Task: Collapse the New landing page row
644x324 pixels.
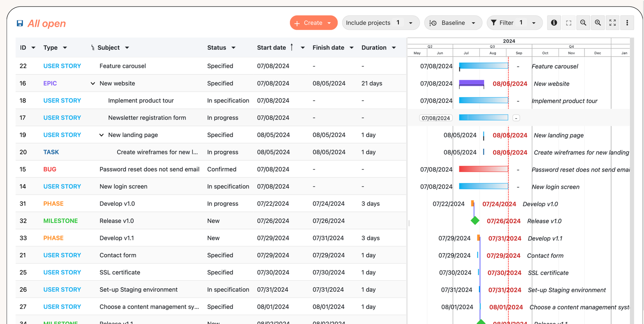Action: pyautogui.click(x=101, y=135)
